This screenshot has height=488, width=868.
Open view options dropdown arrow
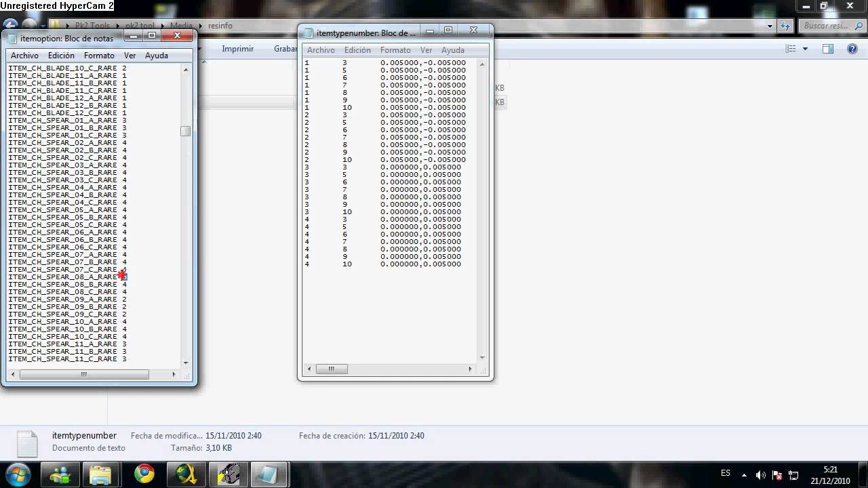point(806,49)
